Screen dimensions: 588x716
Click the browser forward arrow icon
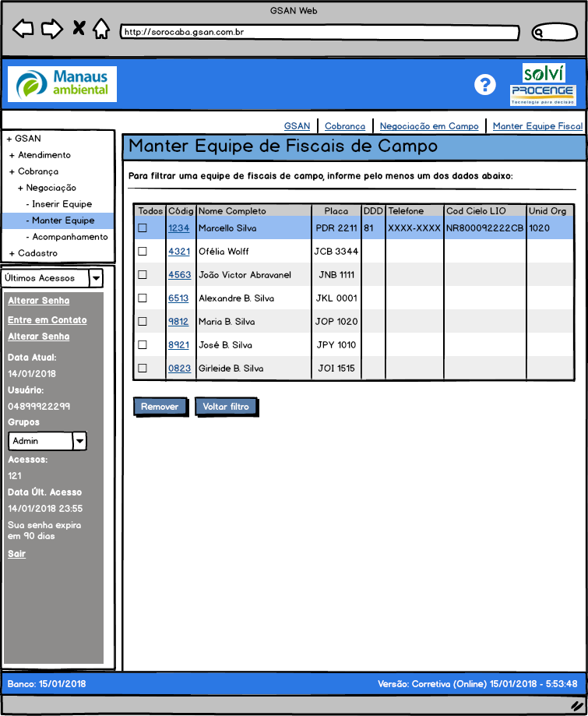tap(51, 30)
